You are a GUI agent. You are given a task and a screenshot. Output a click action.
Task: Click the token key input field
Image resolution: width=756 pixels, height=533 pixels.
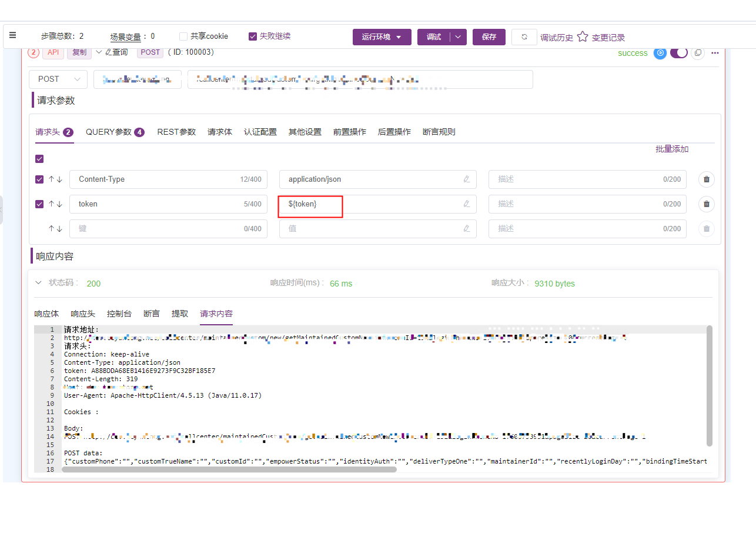point(168,204)
